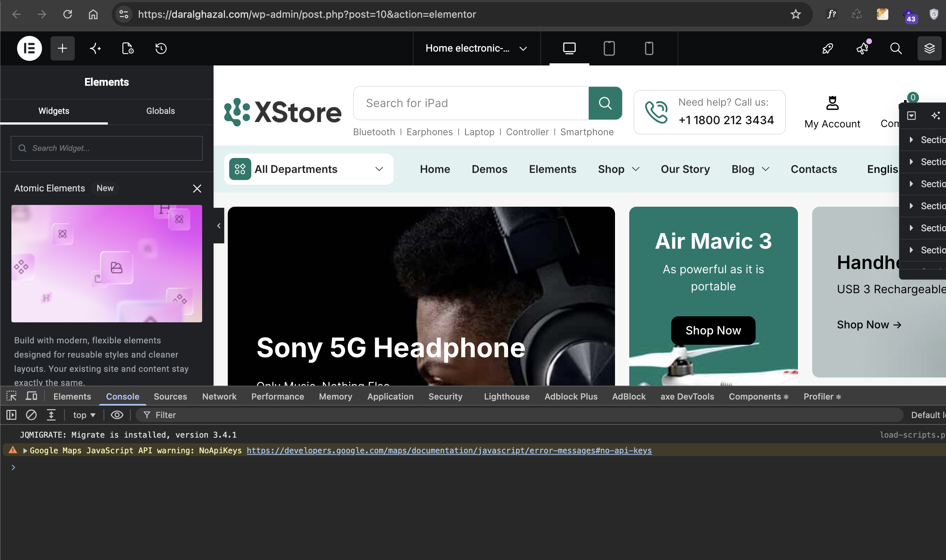Screen dimensions: 946x560
Task: Click the green search button in XStore header
Action: [605, 103]
